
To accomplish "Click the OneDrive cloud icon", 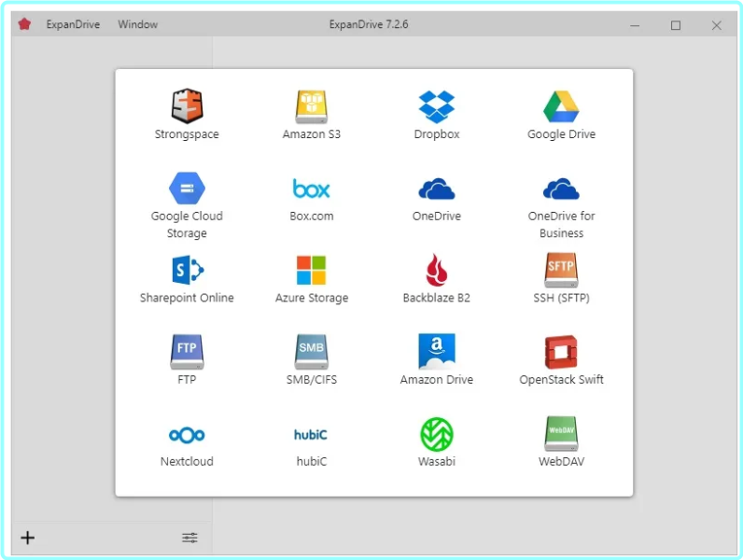I will (x=437, y=189).
